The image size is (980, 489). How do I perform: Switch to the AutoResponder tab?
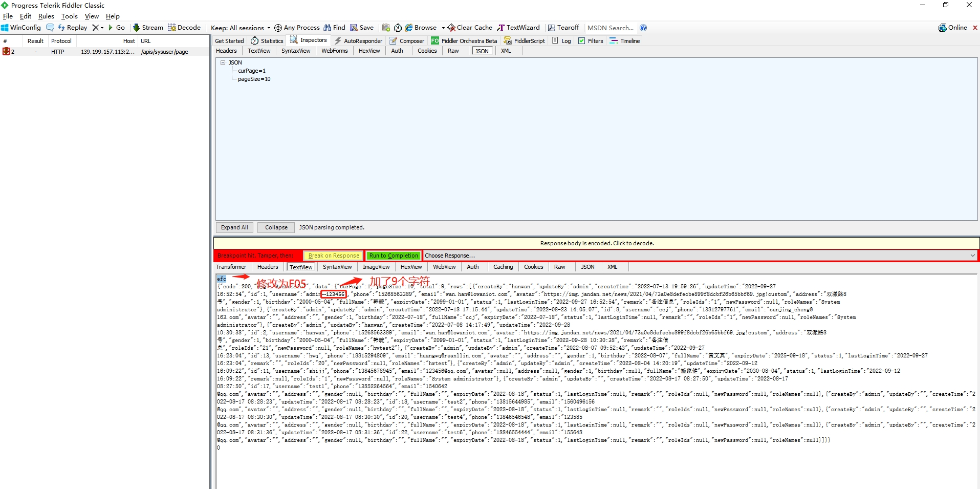point(358,41)
